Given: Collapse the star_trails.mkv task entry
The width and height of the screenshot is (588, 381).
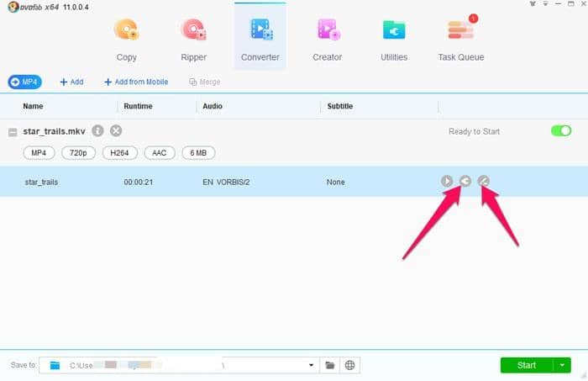Looking at the screenshot, I should click(x=13, y=132).
